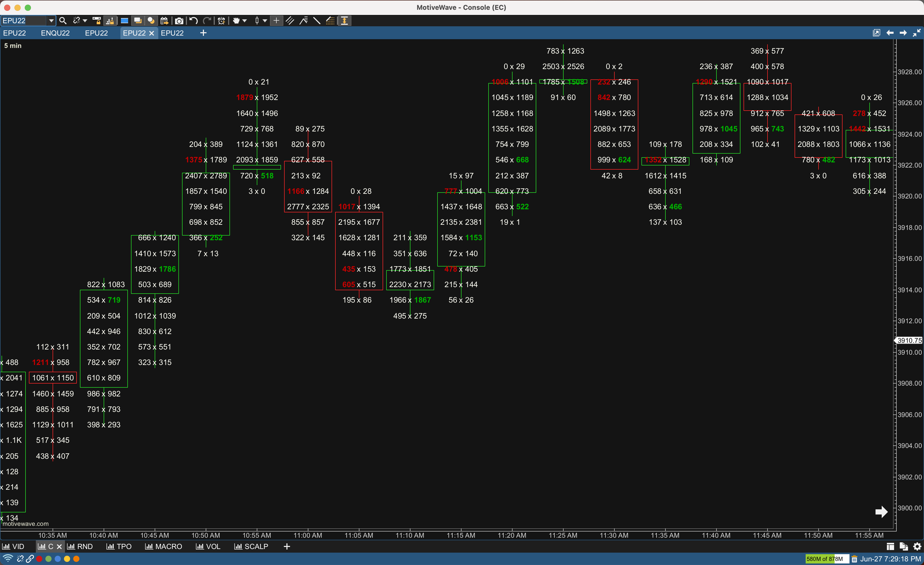924x565 pixels.
Task: Click the EPU22 symbol input field
Action: click(x=24, y=21)
